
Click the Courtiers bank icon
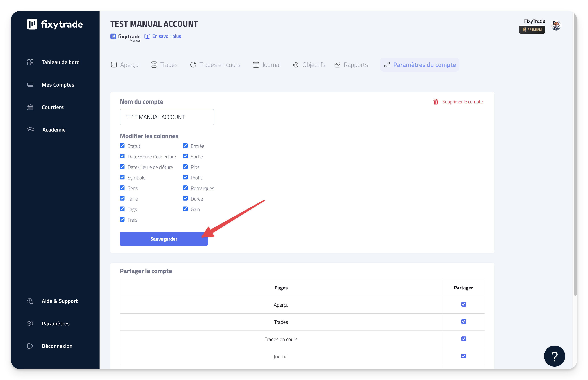(x=30, y=107)
